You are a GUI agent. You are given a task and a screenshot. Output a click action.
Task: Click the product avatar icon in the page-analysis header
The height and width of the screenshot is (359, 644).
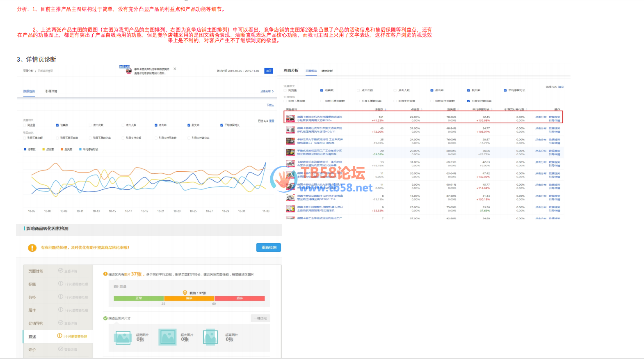[129, 71]
